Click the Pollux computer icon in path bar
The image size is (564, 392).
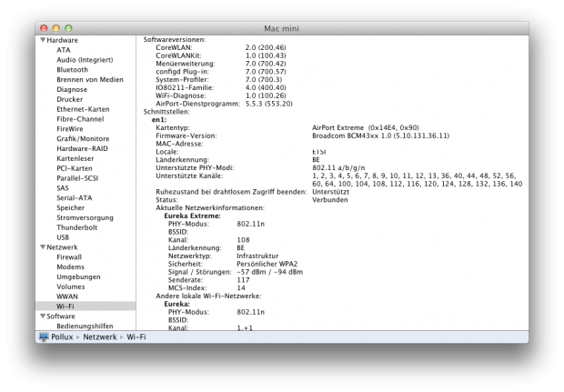click(x=44, y=337)
